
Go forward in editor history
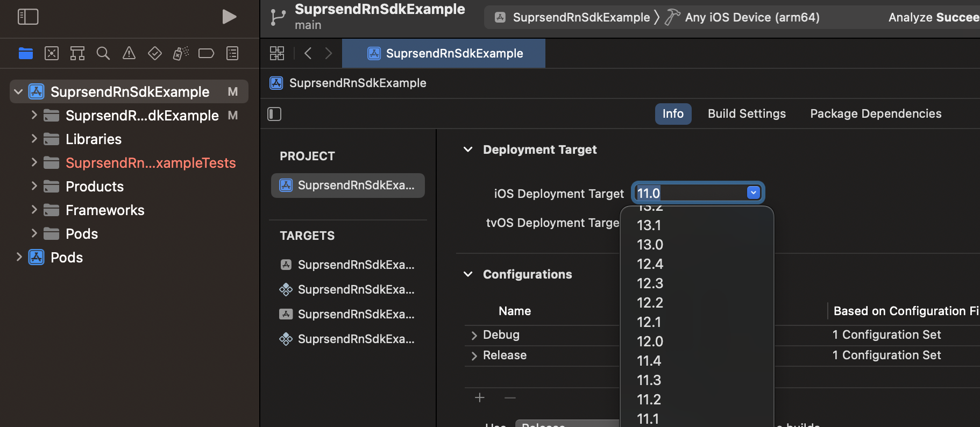(329, 53)
